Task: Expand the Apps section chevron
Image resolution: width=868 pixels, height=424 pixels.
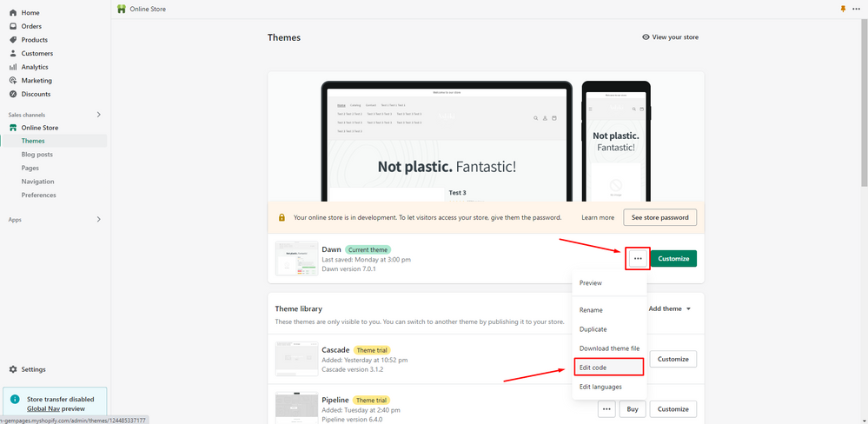Action: [98, 220]
